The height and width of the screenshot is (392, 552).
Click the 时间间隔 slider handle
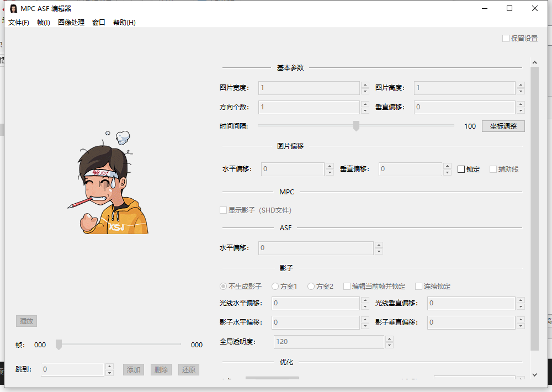coord(356,126)
